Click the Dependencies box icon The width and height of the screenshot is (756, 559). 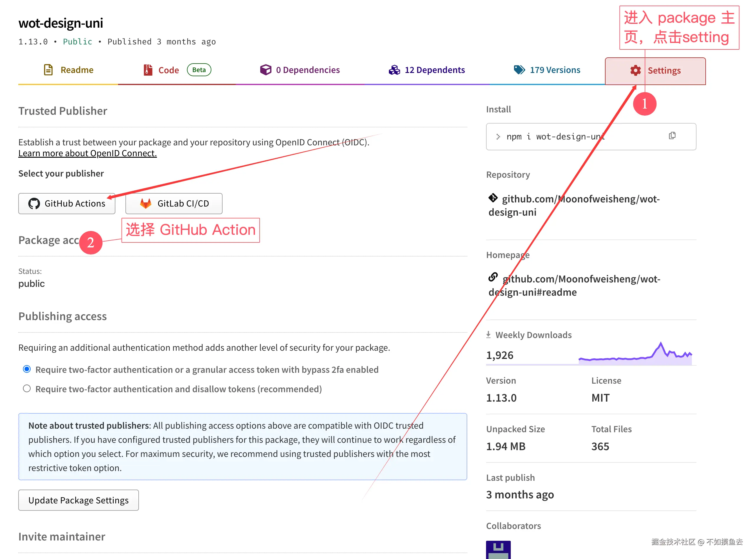[x=266, y=70]
